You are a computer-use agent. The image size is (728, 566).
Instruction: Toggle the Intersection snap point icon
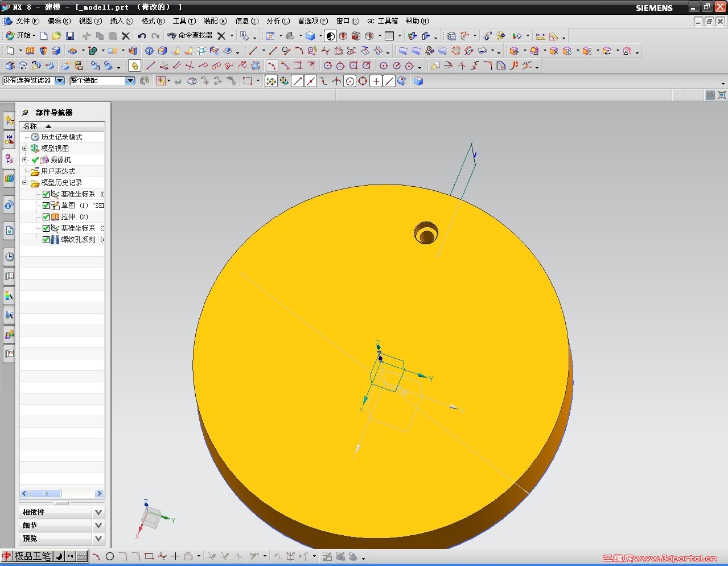pyautogui.click(x=337, y=81)
